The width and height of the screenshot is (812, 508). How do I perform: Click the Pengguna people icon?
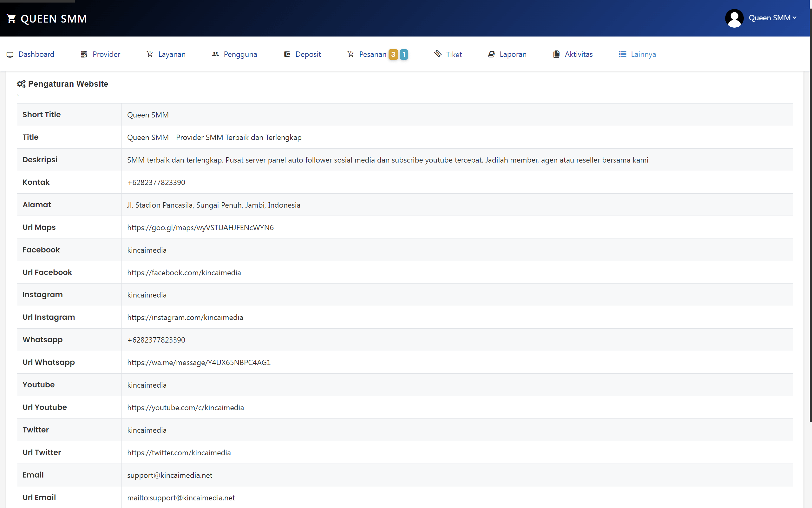point(215,54)
